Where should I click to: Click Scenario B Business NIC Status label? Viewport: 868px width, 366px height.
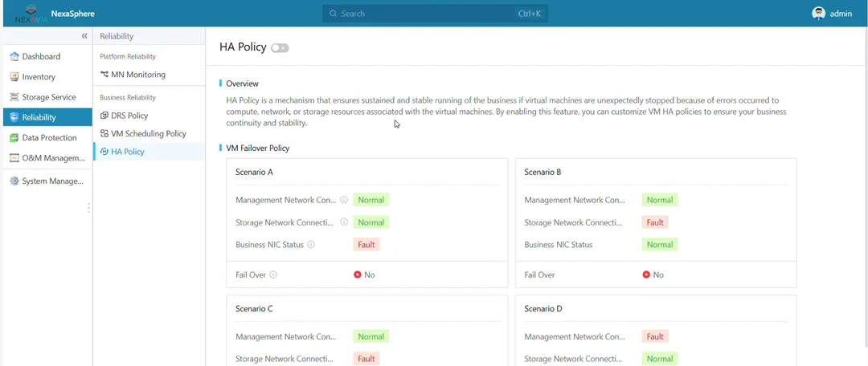[559, 244]
